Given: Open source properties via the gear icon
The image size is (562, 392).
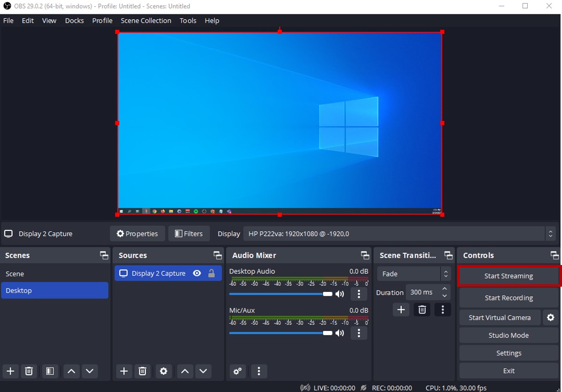Looking at the screenshot, I should point(164,371).
